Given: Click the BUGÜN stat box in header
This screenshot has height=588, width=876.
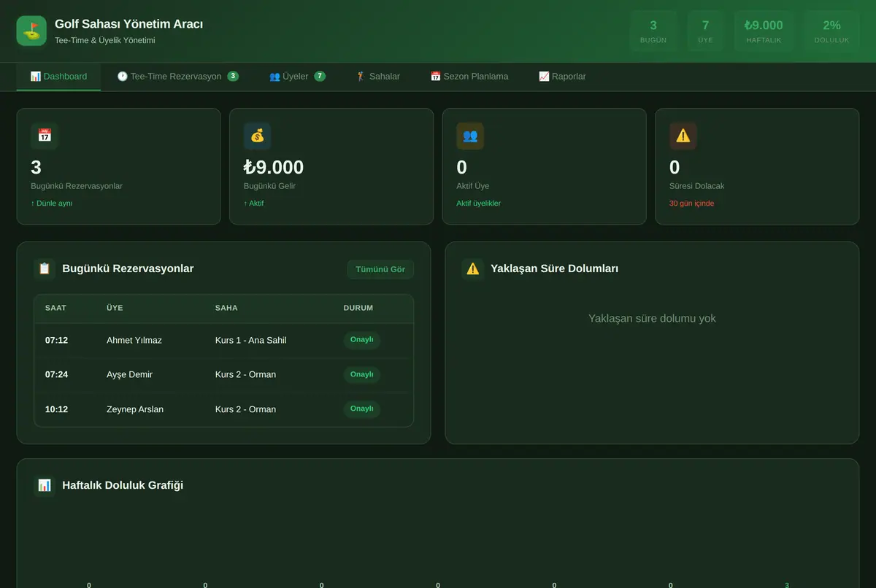Looking at the screenshot, I should [x=653, y=31].
